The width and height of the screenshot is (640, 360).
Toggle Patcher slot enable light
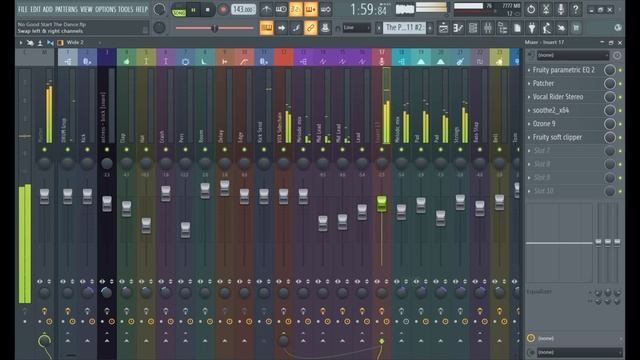click(x=620, y=84)
